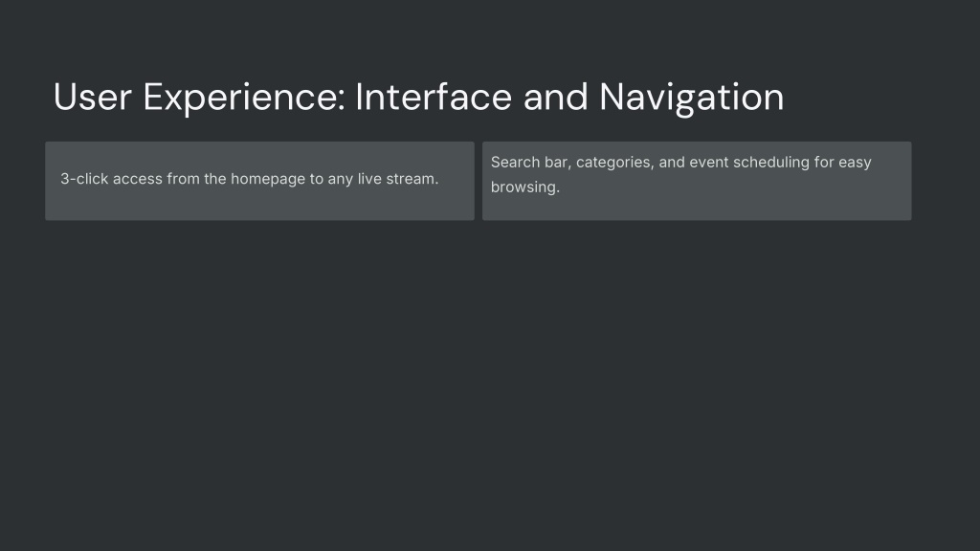Click the word "Experience:" in the heading
The height and width of the screenshot is (551, 980).
pos(244,99)
